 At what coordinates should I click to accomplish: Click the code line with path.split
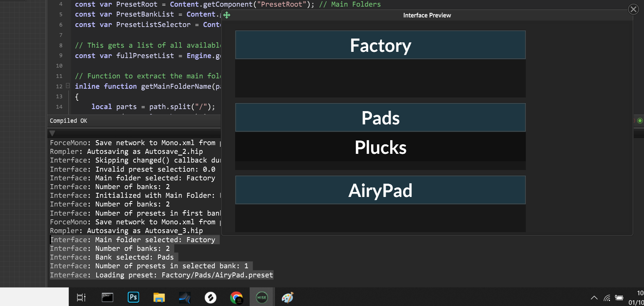point(153,107)
